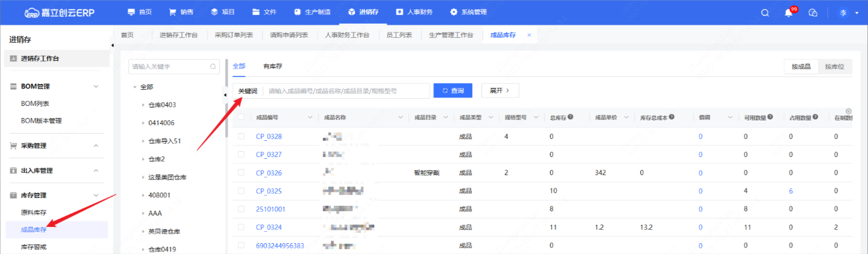Select all rows via header checkbox
Viewport: 868px width, 254px height.
pyautogui.click(x=241, y=117)
